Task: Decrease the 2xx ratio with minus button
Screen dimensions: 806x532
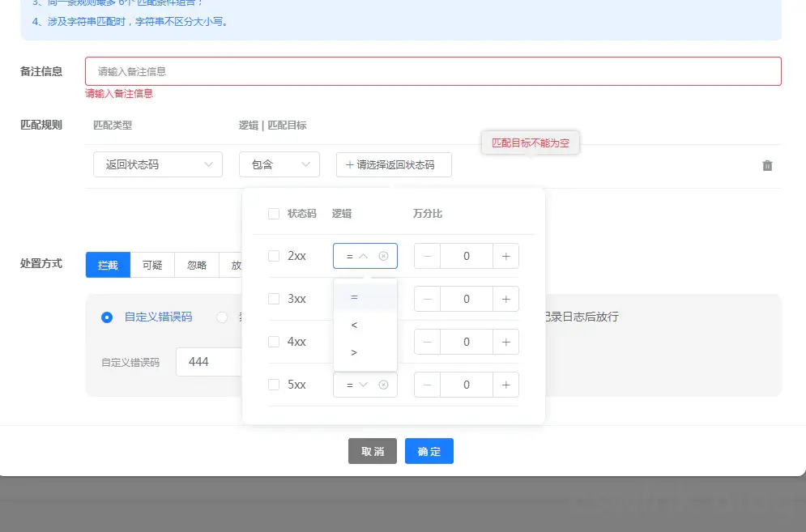Action: pyautogui.click(x=428, y=256)
